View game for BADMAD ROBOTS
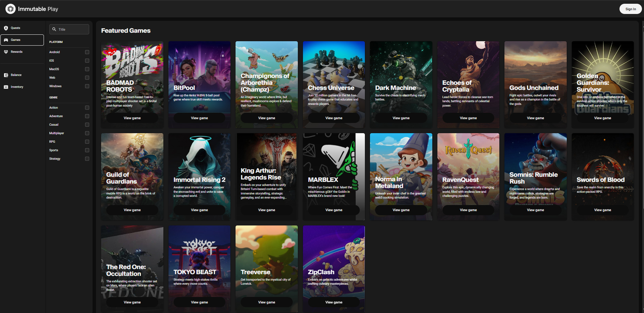Image resolution: width=644 pixels, height=313 pixels. point(132,118)
